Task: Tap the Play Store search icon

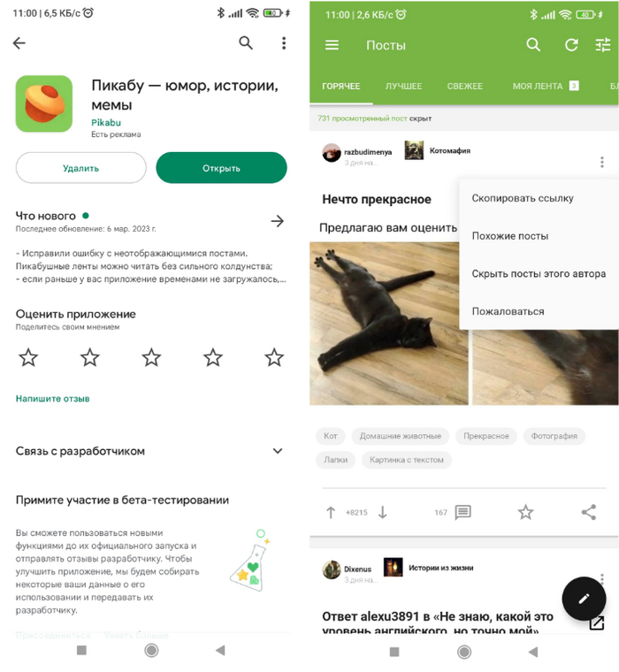Action: tap(246, 42)
